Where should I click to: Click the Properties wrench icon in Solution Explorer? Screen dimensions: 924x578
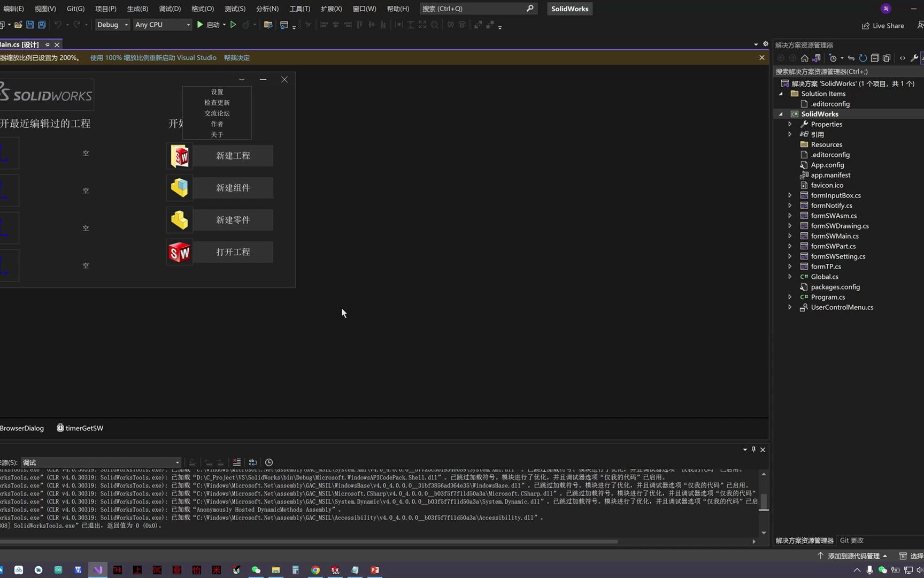click(914, 58)
